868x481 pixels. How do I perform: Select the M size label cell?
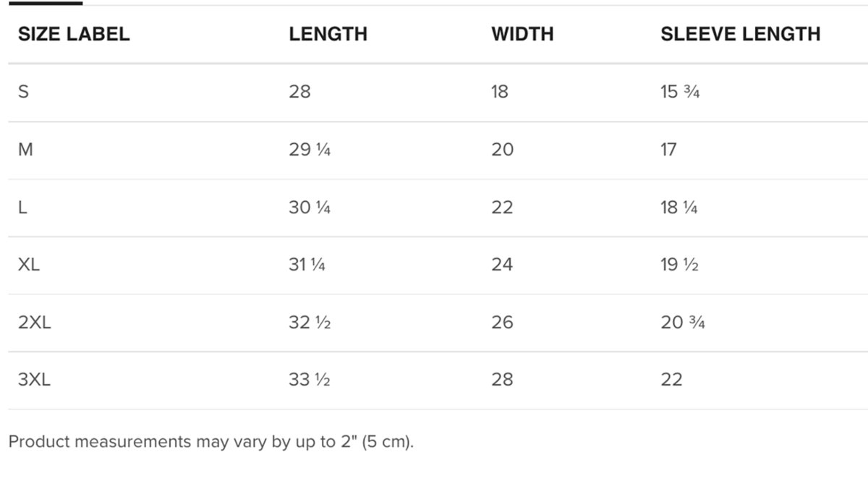(25, 150)
